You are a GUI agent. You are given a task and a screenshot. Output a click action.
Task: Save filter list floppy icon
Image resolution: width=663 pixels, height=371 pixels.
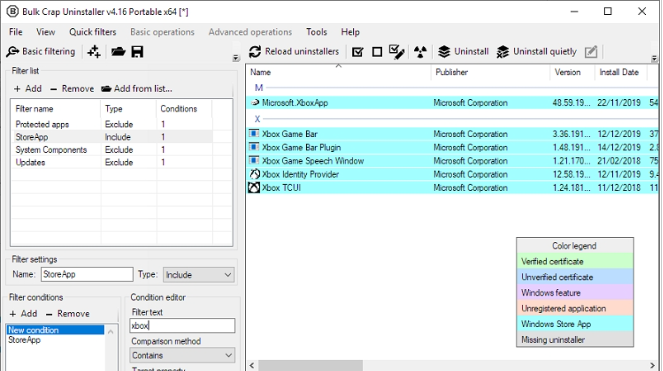[137, 52]
